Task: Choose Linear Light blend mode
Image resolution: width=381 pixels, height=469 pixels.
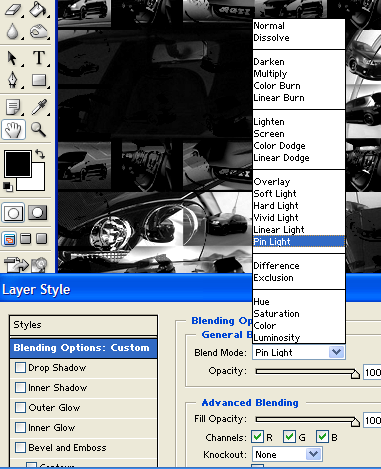Action: (299, 230)
